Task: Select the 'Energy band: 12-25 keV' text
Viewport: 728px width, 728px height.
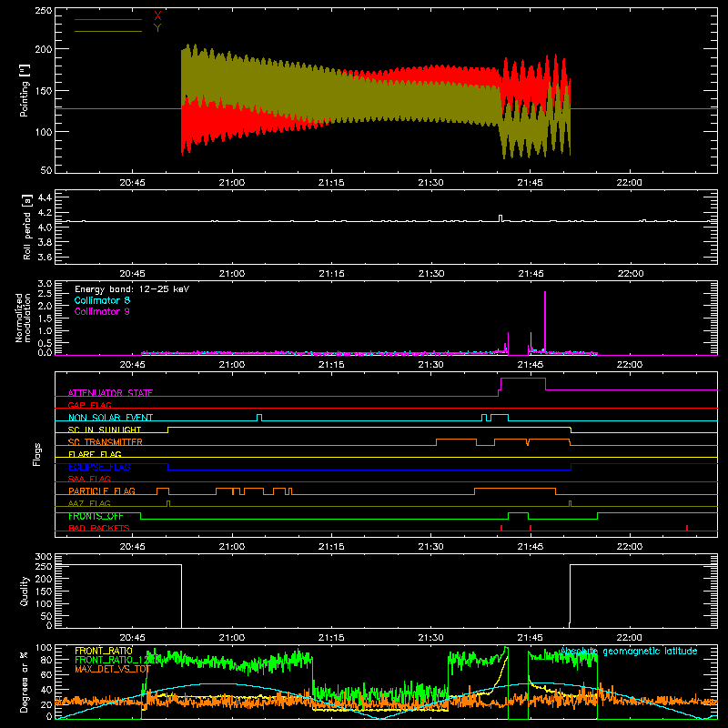Action: coord(132,289)
